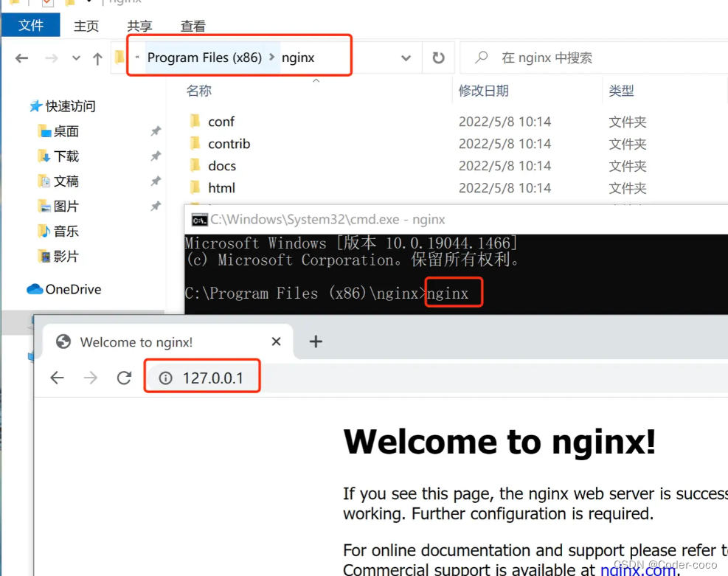Select the contrib folder
The width and height of the screenshot is (728, 576).
pos(229,144)
